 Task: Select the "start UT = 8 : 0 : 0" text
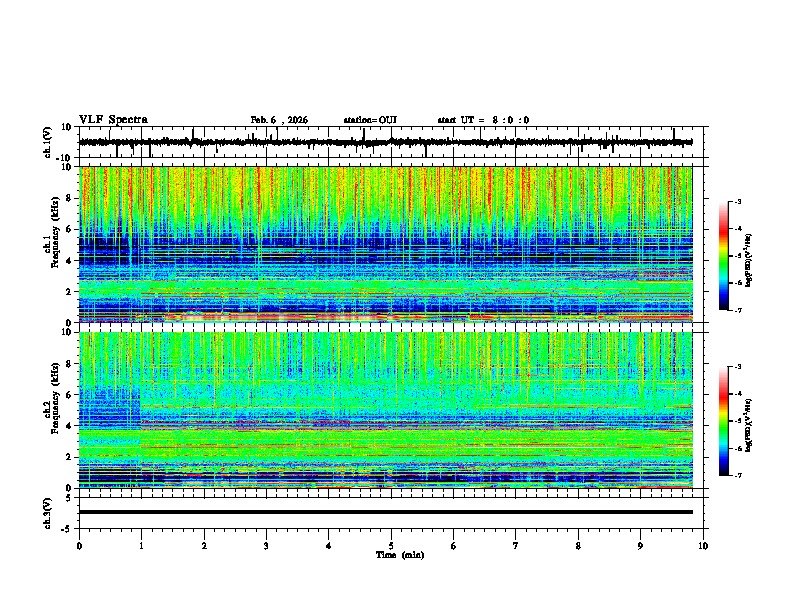pyautogui.click(x=483, y=120)
